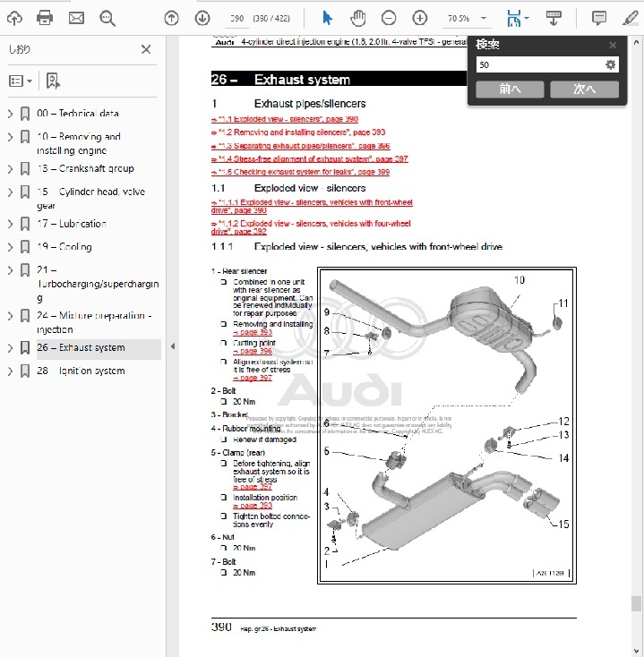This screenshot has width=644, height=657.
Task: Select 17 – Lubrication bookmark
Action: pos(72,224)
